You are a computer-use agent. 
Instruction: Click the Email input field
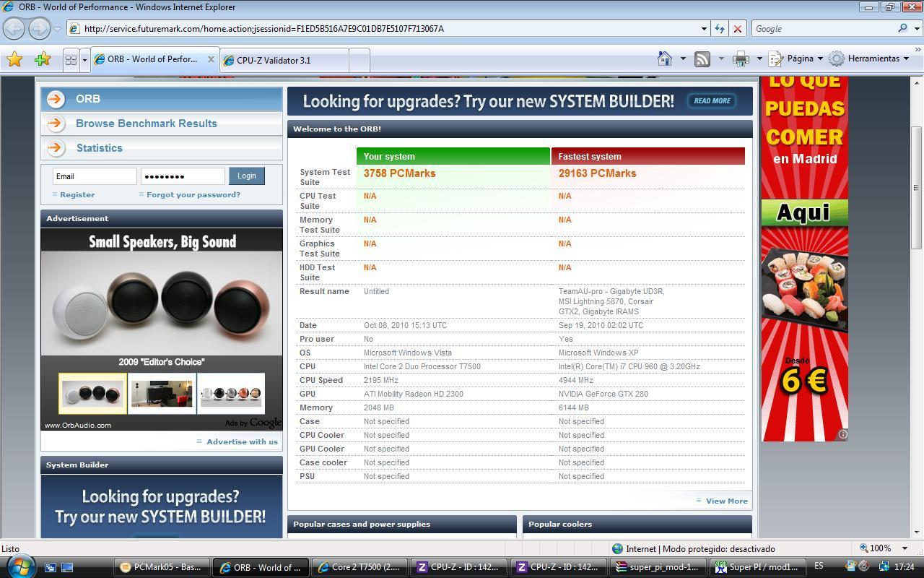(x=95, y=176)
